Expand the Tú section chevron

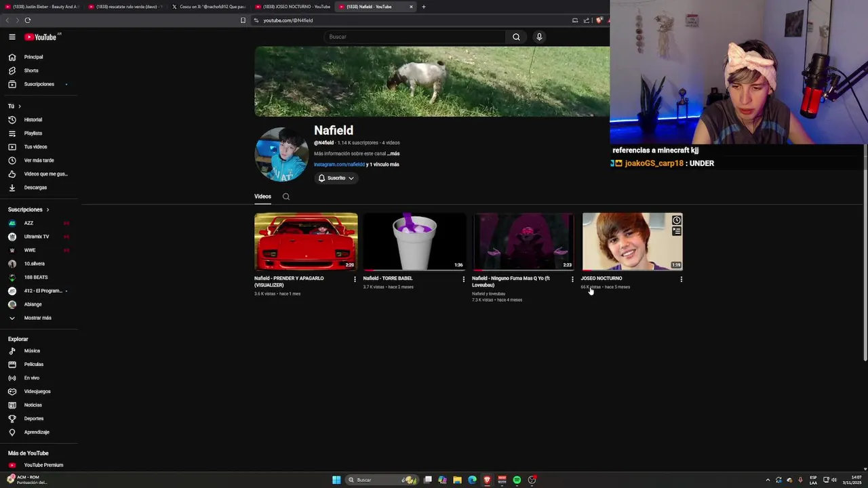tap(19, 106)
